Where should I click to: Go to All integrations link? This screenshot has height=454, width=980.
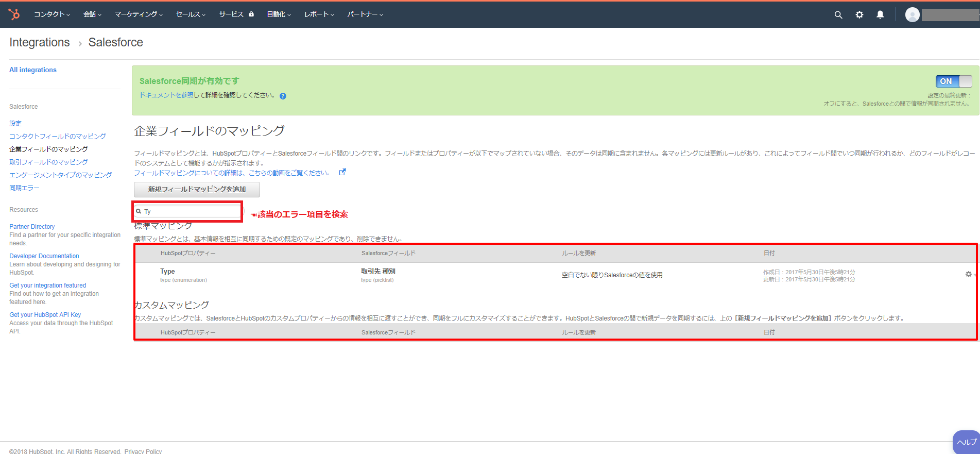click(33, 70)
